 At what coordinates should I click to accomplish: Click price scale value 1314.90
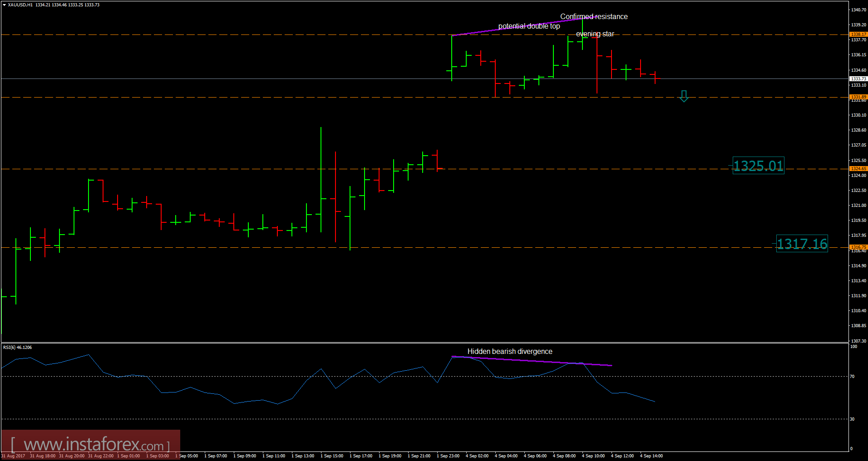858,266
